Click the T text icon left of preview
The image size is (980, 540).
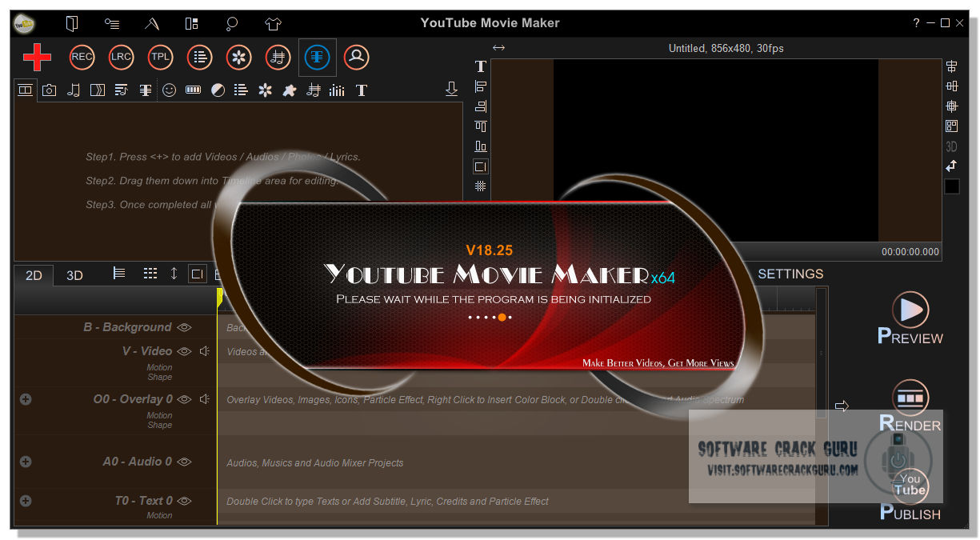pos(481,66)
